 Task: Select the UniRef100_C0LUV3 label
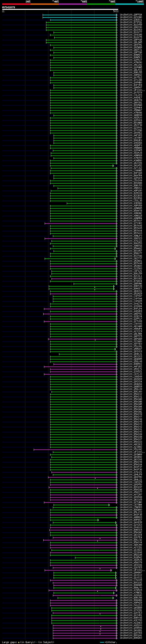pyautogui.click(x=131, y=95)
